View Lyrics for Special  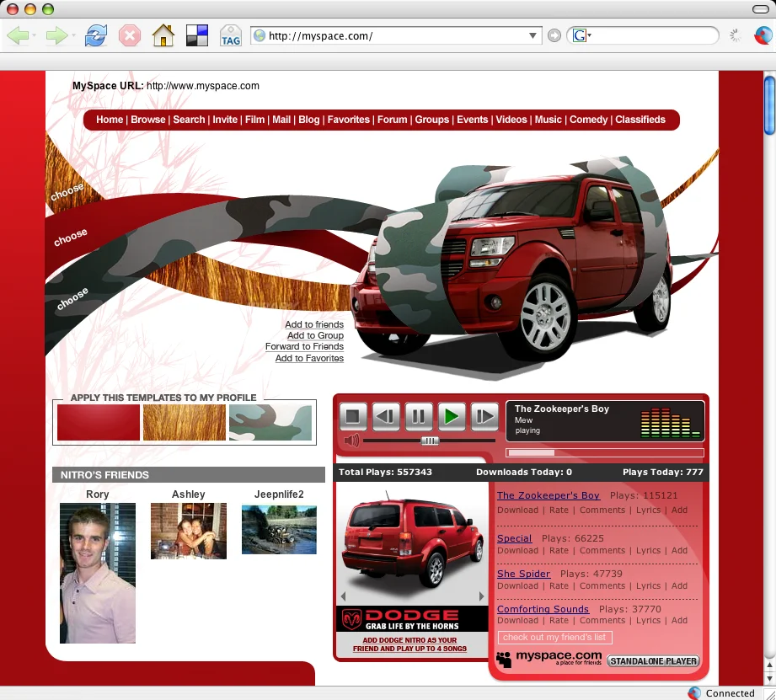648,550
